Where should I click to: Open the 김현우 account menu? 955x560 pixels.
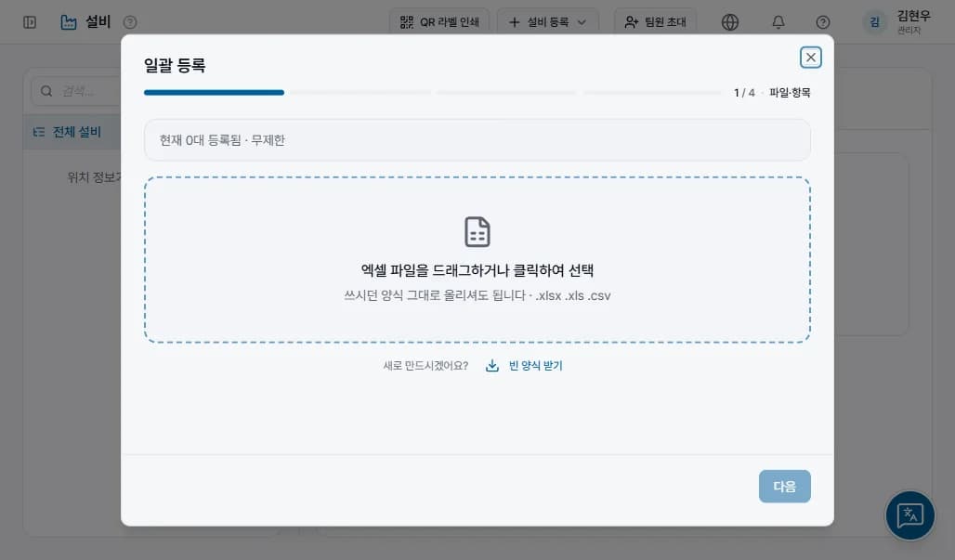pos(897,22)
